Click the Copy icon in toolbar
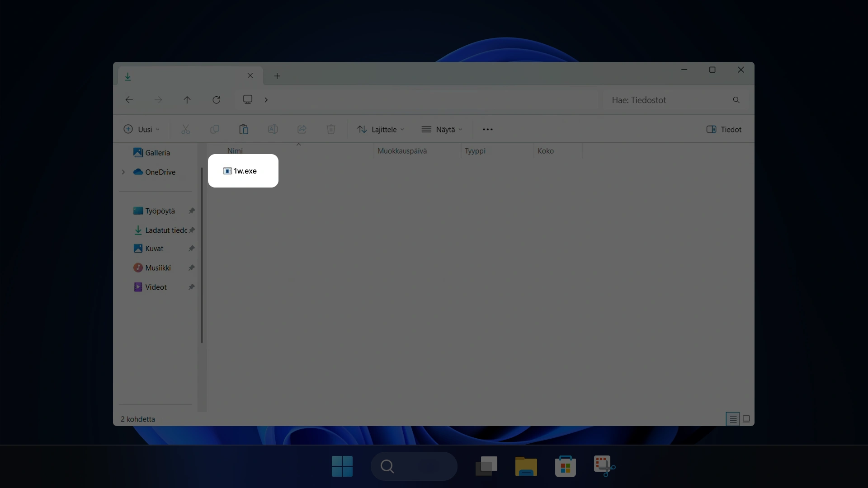This screenshot has width=868, height=488. point(215,129)
